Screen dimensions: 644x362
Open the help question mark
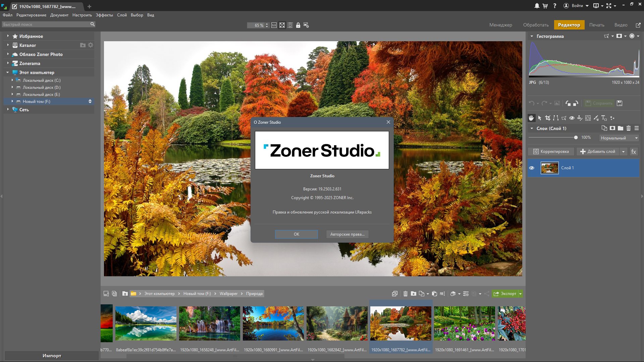click(555, 6)
